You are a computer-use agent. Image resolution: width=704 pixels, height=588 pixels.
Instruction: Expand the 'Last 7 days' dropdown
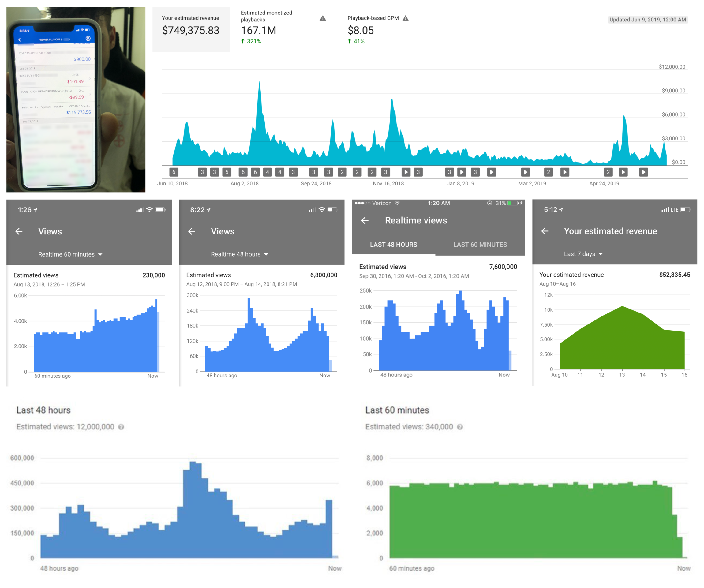click(583, 254)
